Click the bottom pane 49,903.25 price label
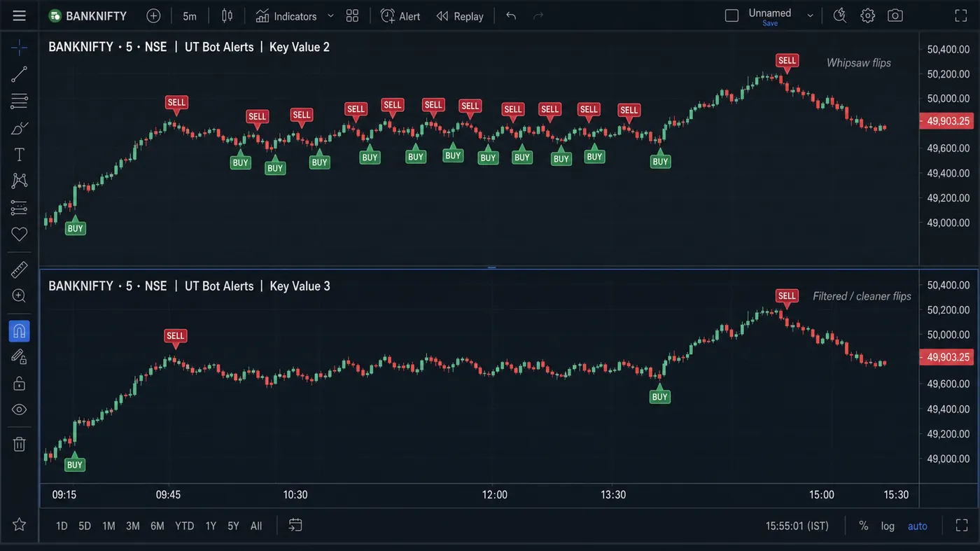This screenshot has height=551, width=980. pyautogui.click(x=948, y=357)
